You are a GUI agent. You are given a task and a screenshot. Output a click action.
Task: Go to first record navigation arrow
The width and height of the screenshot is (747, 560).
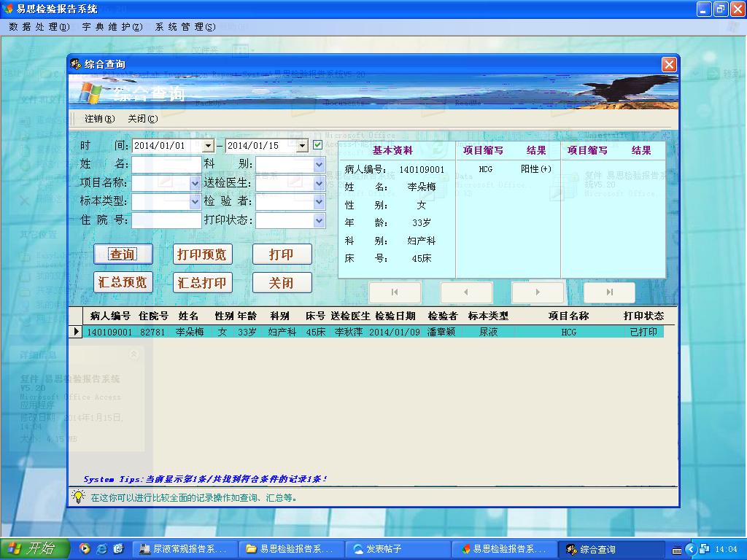coord(395,292)
